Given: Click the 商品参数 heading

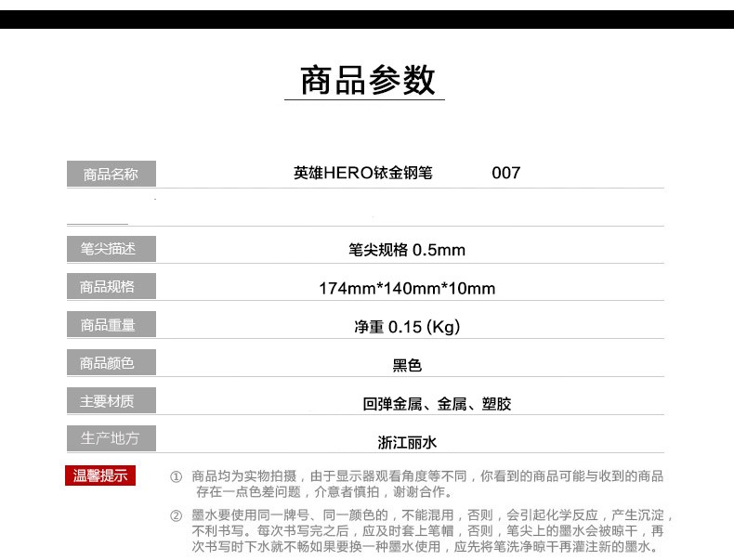Looking at the screenshot, I should tap(368, 80).
